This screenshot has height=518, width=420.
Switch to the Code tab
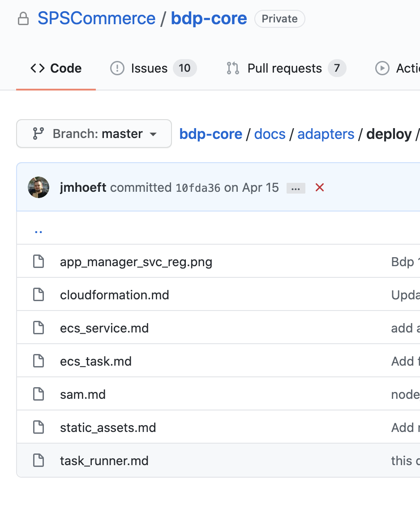(x=56, y=69)
